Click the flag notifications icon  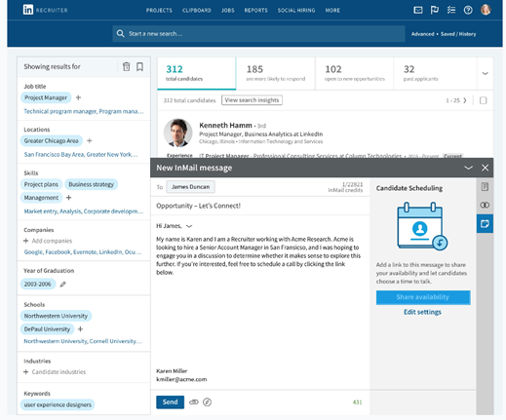(435, 10)
